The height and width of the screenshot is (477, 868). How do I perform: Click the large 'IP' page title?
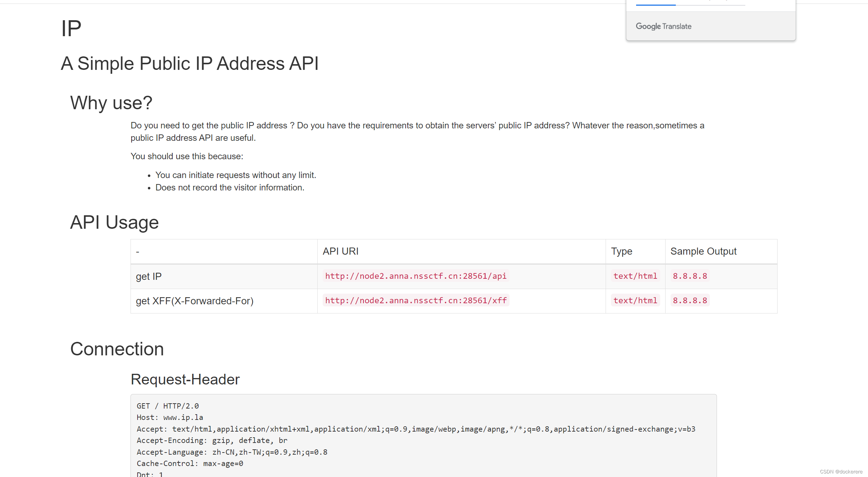[71, 28]
